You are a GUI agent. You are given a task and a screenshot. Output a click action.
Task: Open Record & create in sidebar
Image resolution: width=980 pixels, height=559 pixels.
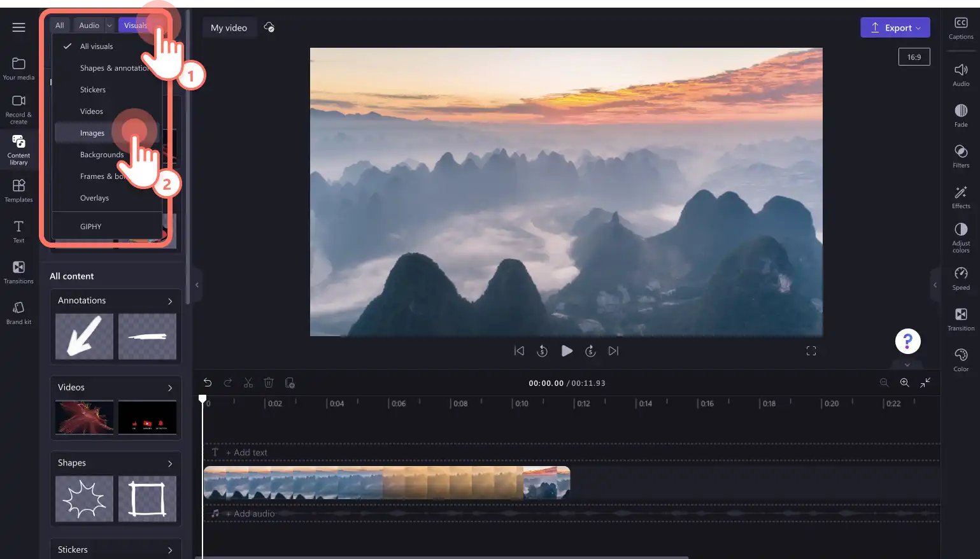[18, 110]
